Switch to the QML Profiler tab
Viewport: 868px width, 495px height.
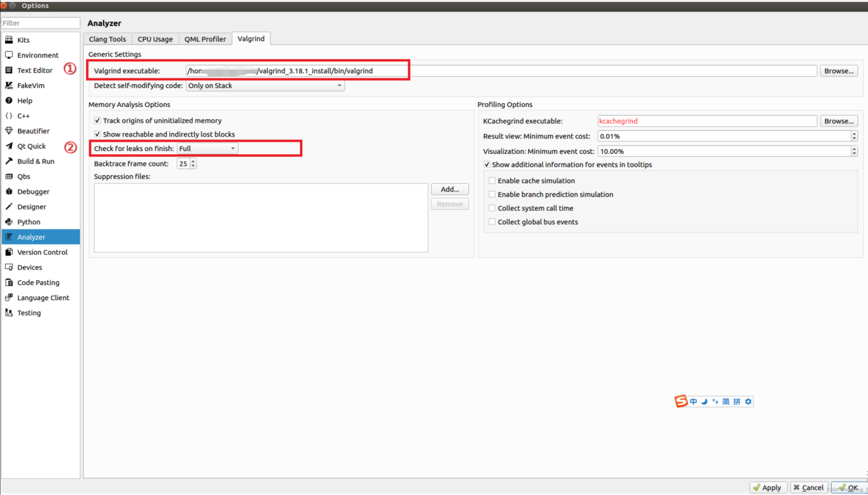205,39
